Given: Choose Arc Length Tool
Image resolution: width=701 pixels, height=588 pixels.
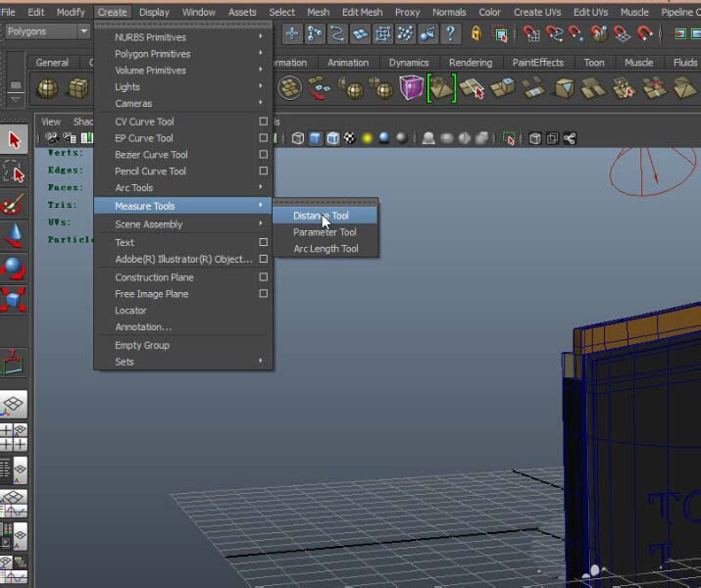Looking at the screenshot, I should click(x=325, y=249).
